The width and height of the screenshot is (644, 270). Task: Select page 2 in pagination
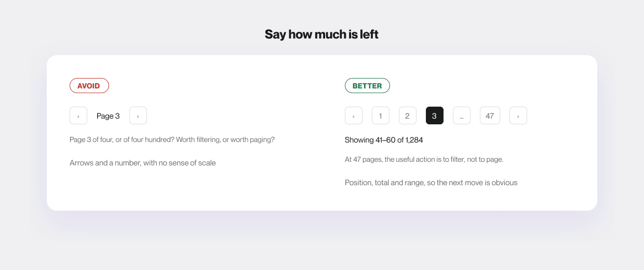(408, 115)
